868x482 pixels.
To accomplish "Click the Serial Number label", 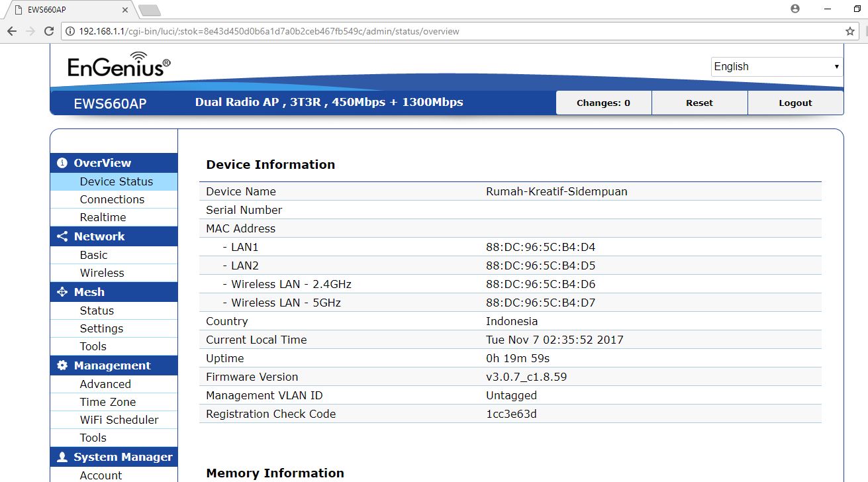I will [244, 210].
